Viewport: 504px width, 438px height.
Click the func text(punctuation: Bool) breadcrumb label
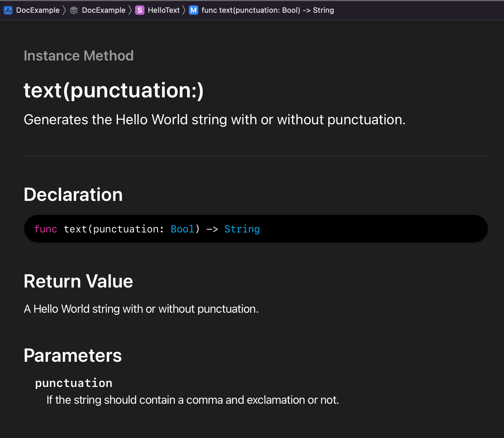coord(267,10)
